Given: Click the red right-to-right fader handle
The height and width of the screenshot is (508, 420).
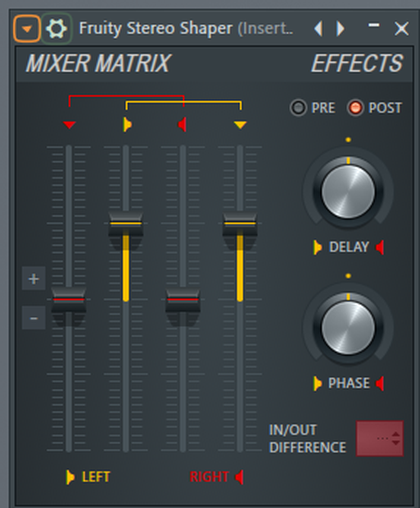Looking at the screenshot, I should [x=183, y=300].
